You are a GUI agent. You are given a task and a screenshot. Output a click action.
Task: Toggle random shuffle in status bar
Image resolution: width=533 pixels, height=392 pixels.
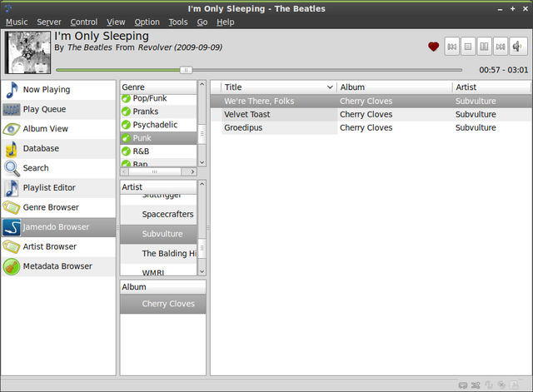pyautogui.click(x=476, y=385)
